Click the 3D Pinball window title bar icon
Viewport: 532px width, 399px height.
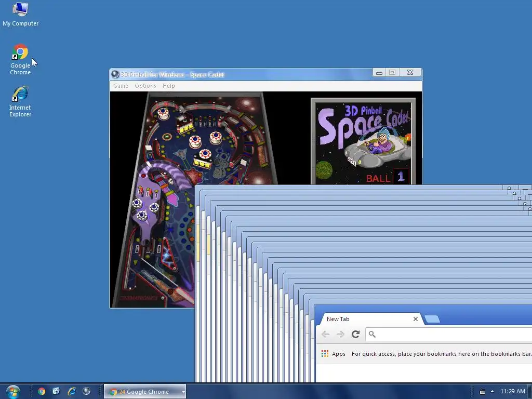115,74
